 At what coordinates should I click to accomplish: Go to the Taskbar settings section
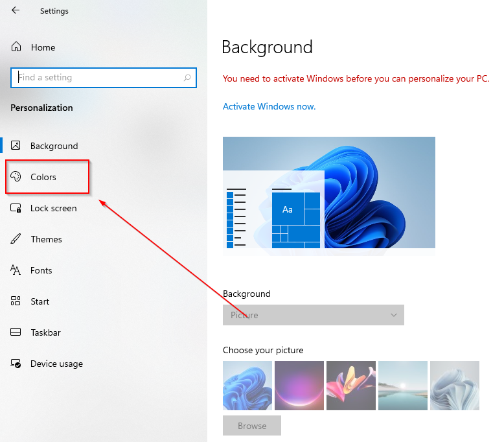[x=45, y=332]
